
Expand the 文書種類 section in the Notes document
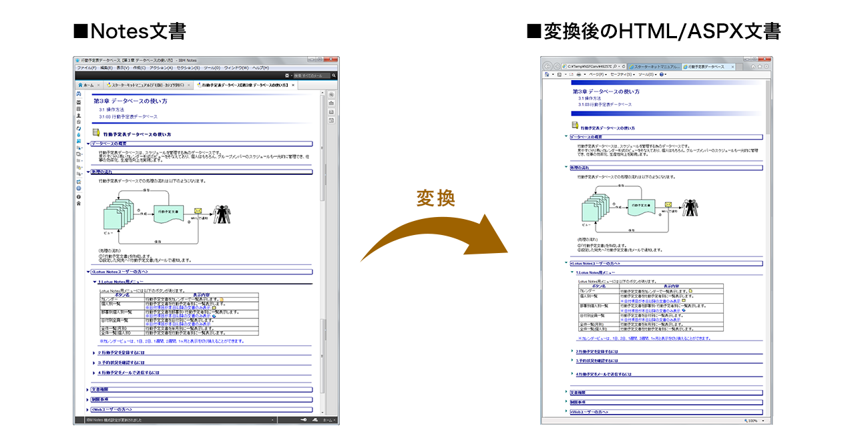click(87, 388)
